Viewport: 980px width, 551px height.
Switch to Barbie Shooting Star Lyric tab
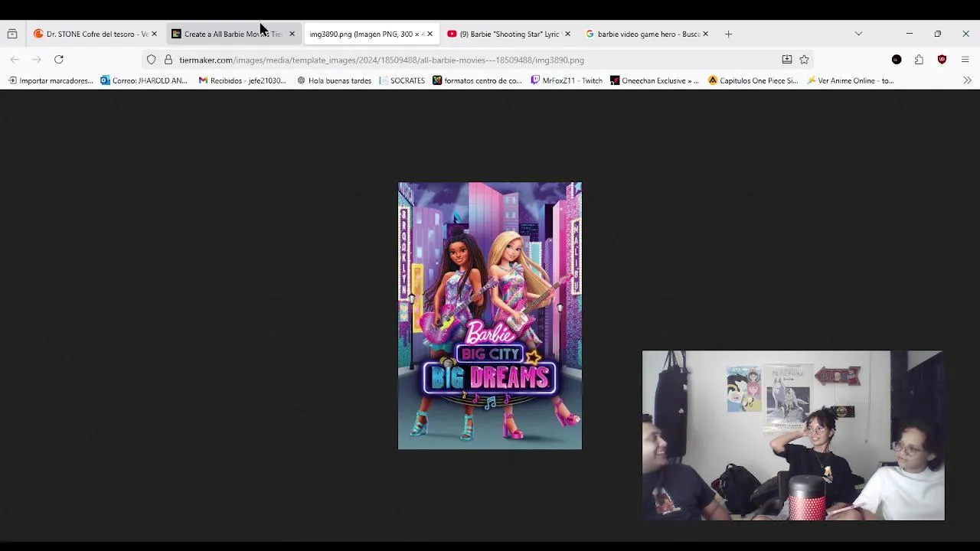tap(508, 34)
